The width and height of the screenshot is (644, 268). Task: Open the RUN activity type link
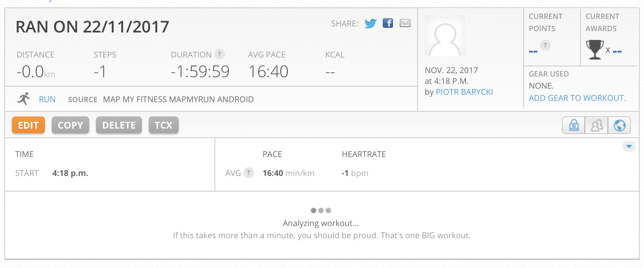point(47,99)
